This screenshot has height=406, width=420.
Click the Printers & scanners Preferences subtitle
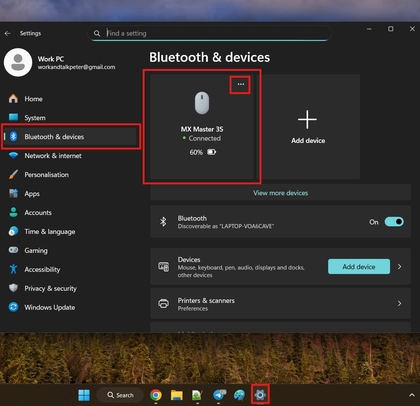193,309
